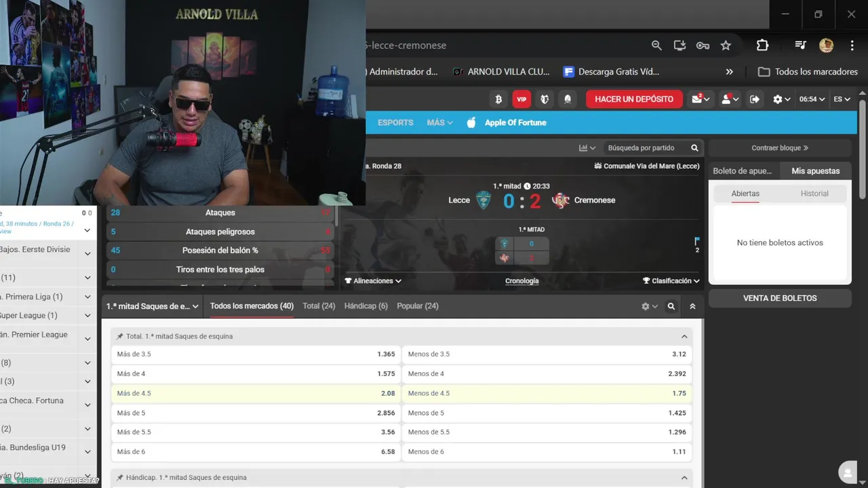Open the notification bell icon
Image resolution: width=868 pixels, height=488 pixels.
(568, 99)
